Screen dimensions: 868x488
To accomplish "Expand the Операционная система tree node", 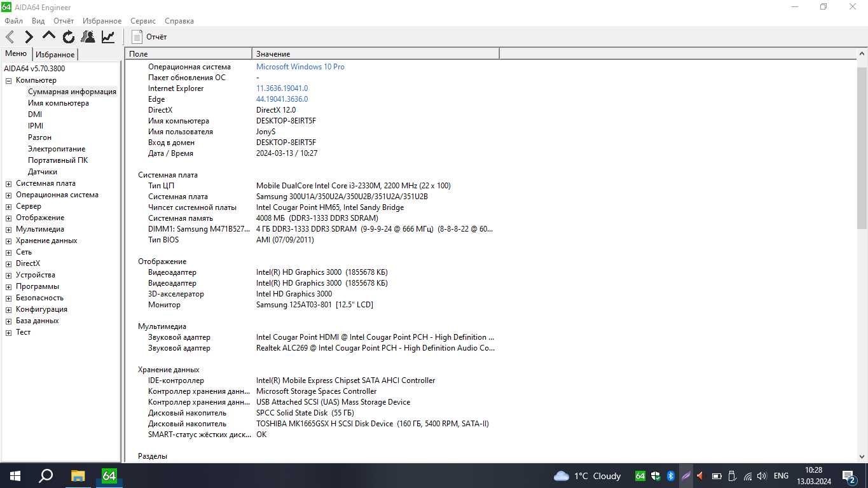I will pyautogui.click(x=9, y=195).
